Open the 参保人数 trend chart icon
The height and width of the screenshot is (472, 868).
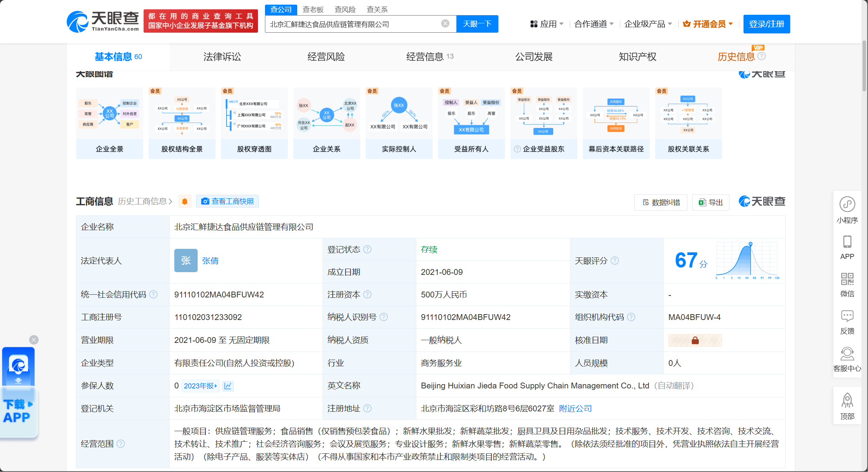pyautogui.click(x=228, y=386)
